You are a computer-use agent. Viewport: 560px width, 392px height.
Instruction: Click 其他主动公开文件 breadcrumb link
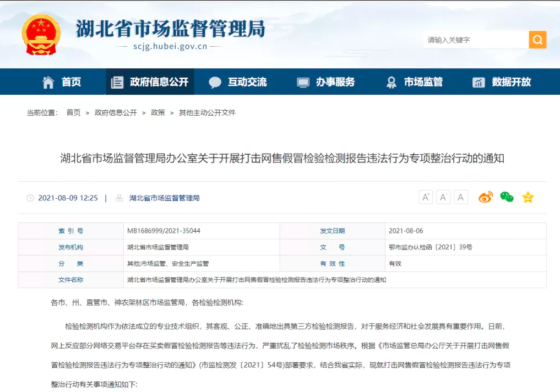[207, 112]
